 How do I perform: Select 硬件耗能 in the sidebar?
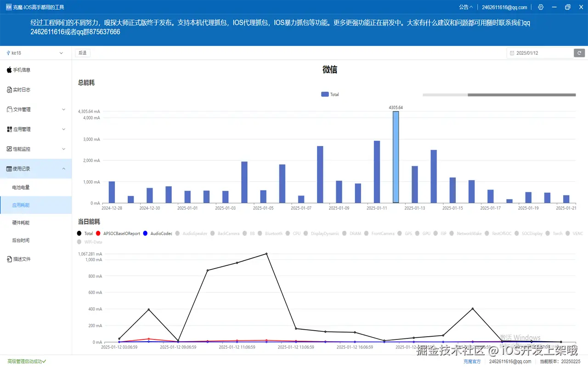(x=21, y=223)
